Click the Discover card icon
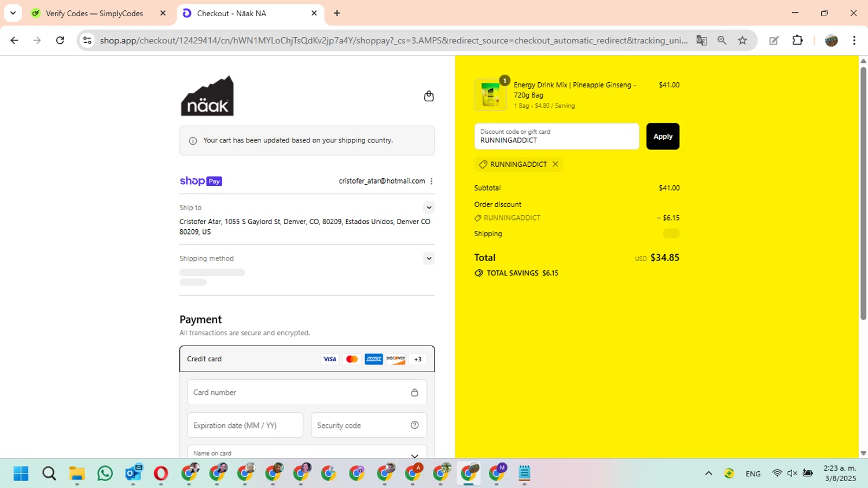868x488 pixels. [x=396, y=359]
